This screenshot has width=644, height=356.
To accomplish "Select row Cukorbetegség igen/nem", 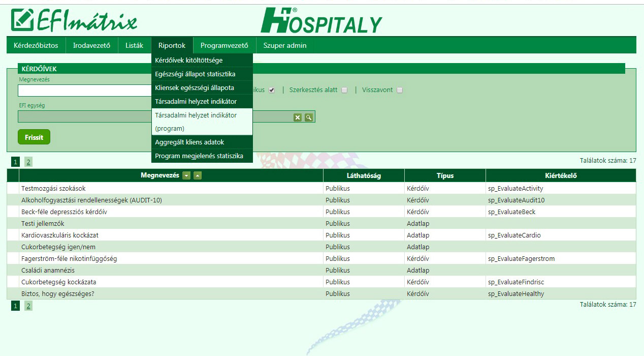I will point(321,247).
